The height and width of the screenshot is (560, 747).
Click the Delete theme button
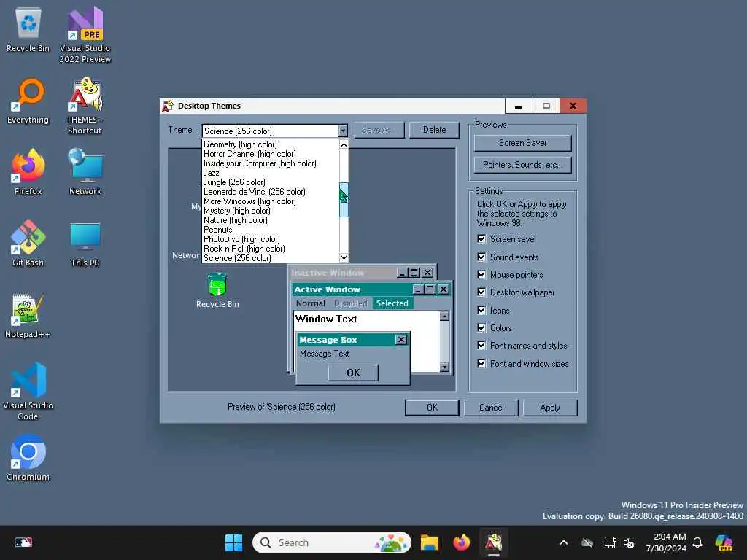pos(434,130)
